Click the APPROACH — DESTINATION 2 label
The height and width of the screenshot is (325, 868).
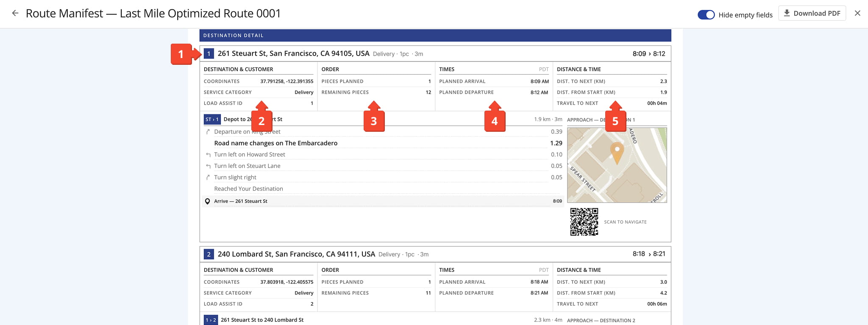click(x=601, y=321)
